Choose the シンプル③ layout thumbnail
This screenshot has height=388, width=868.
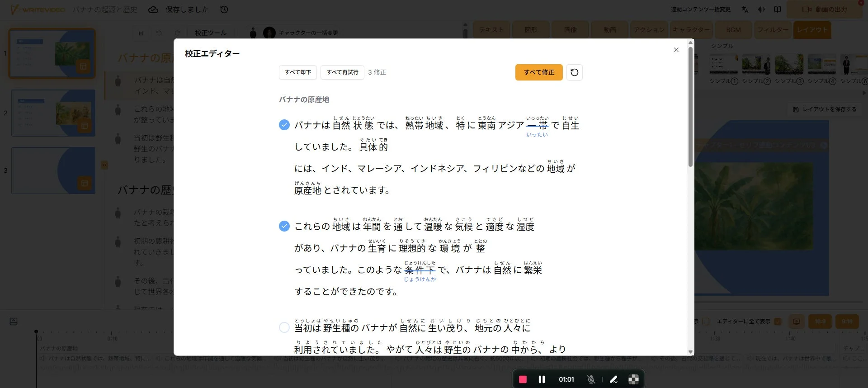[789, 64]
